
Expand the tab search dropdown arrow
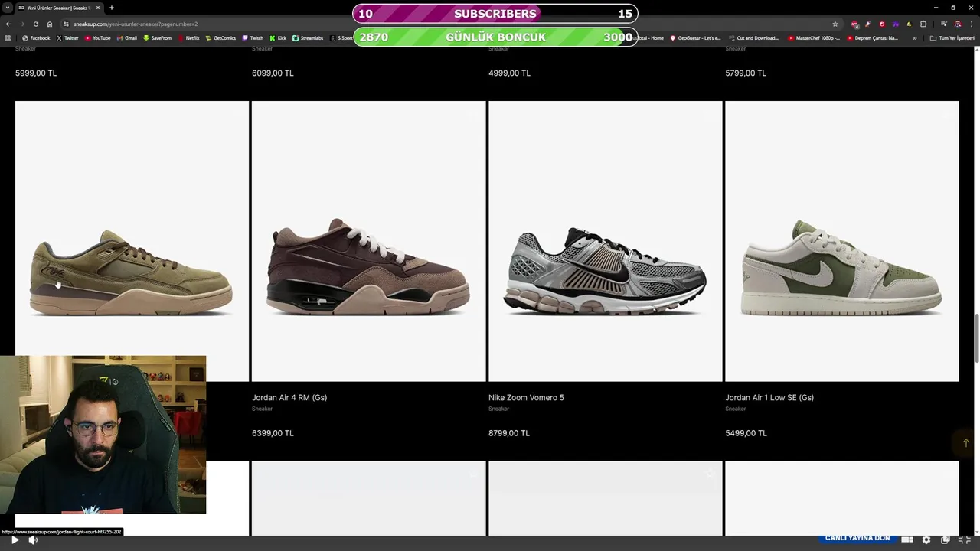[7, 8]
